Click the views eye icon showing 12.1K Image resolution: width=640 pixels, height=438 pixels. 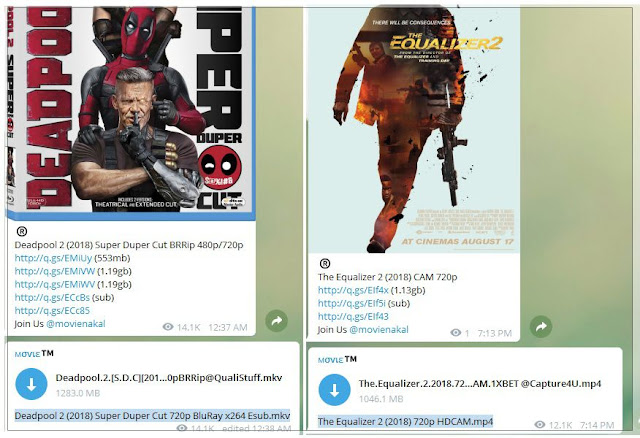pos(540,425)
